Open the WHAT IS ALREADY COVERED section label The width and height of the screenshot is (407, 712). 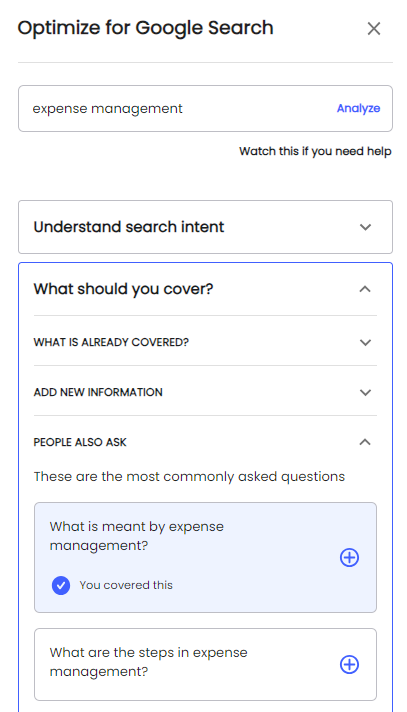point(111,342)
